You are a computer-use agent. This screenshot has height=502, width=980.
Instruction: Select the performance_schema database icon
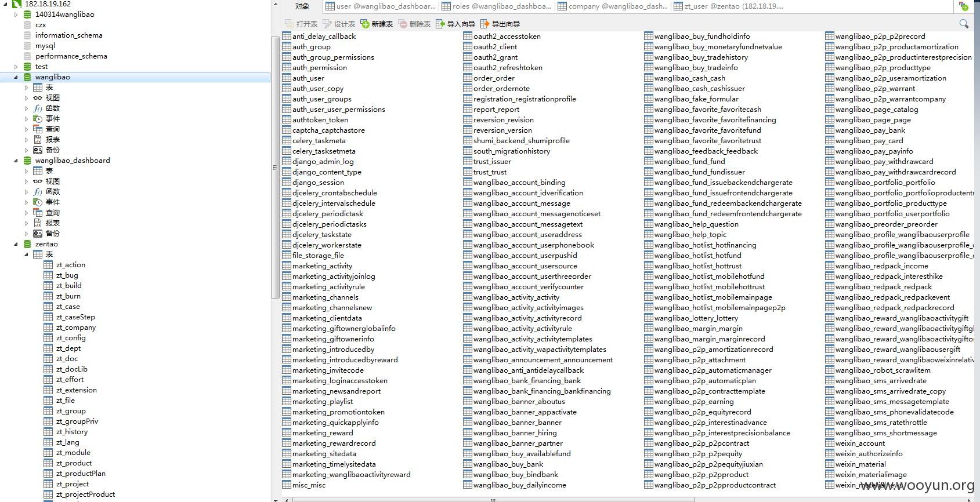click(x=27, y=56)
